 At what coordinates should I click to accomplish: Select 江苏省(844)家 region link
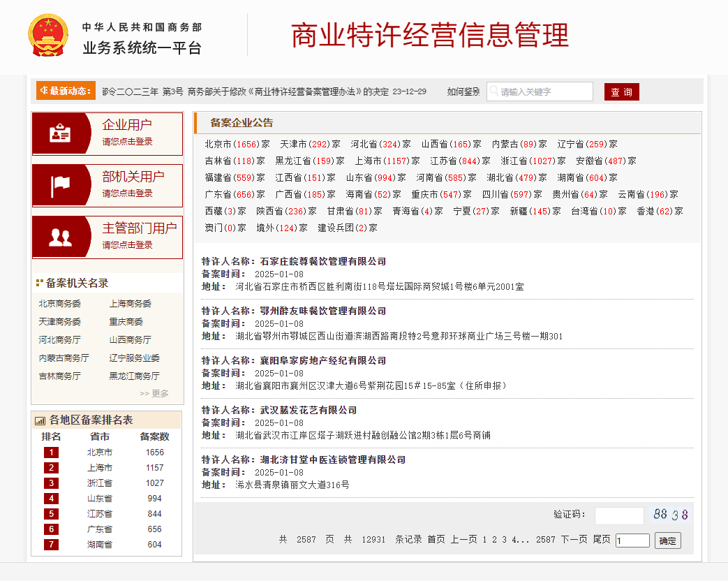460,161
